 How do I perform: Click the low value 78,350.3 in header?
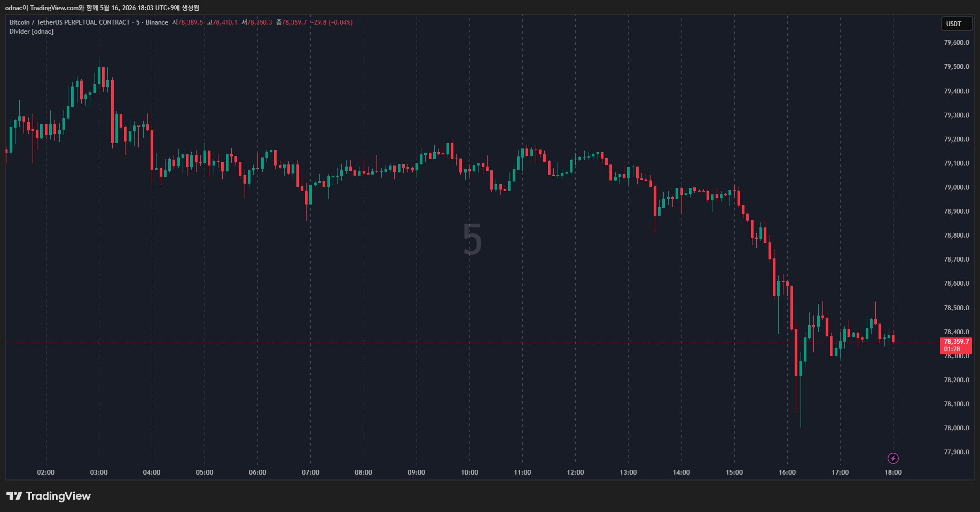coord(260,22)
